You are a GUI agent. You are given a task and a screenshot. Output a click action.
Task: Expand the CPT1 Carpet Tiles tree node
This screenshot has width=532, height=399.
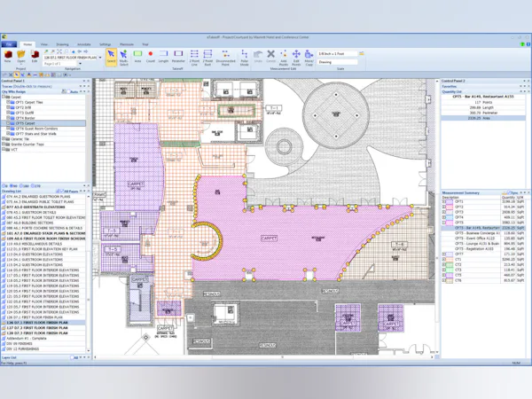point(9,102)
